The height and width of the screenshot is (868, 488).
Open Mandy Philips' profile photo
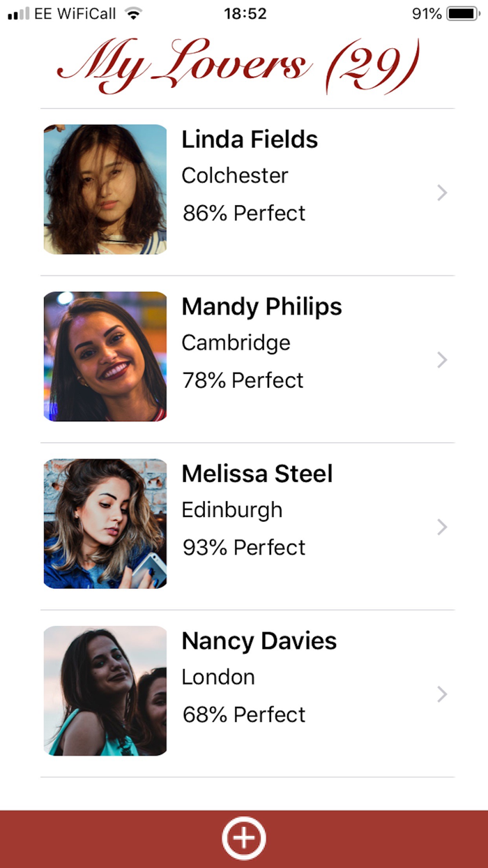pos(105,357)
